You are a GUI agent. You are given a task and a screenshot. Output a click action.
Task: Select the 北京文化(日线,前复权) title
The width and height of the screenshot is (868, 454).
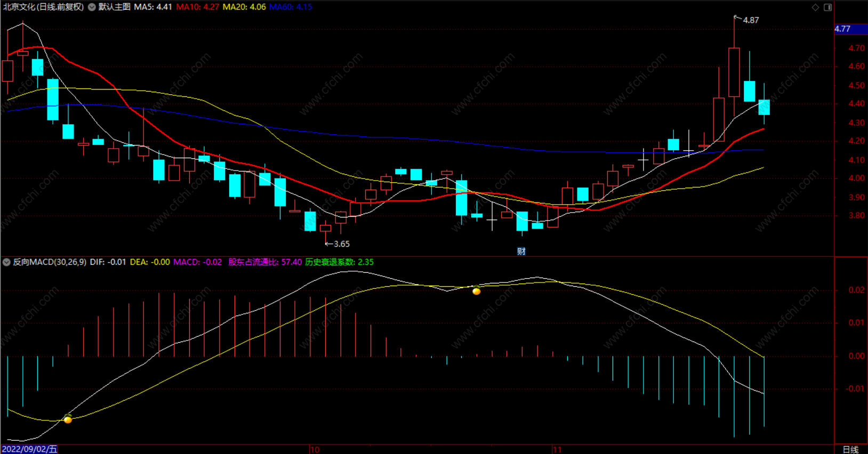tap(43, 7)
